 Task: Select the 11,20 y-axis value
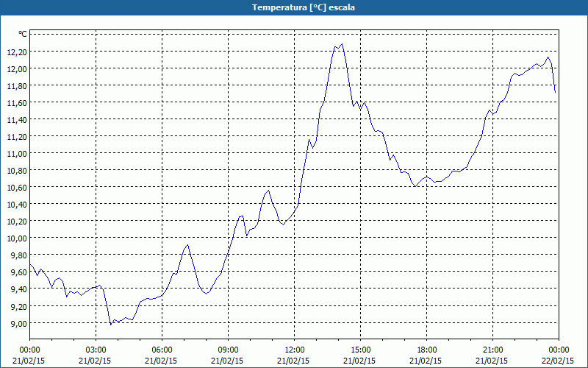coord(17,136)
